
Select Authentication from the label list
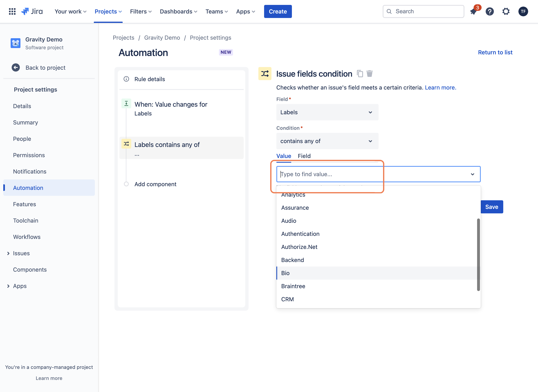(x=377, y=234)
